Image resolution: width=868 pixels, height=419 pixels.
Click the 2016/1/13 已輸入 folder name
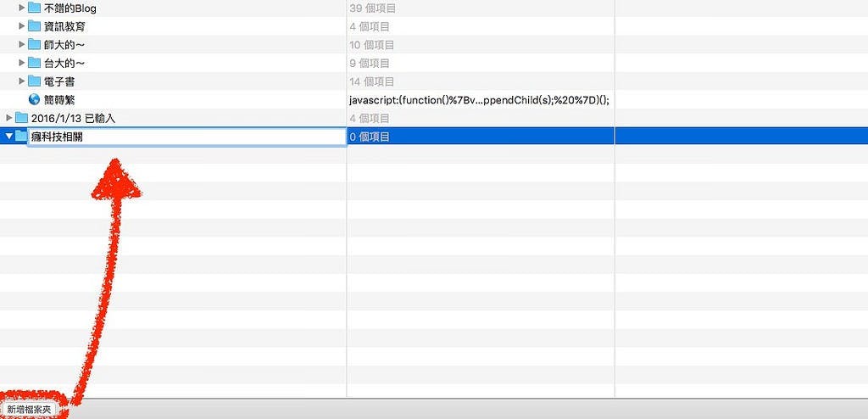[x=73, y=118]
